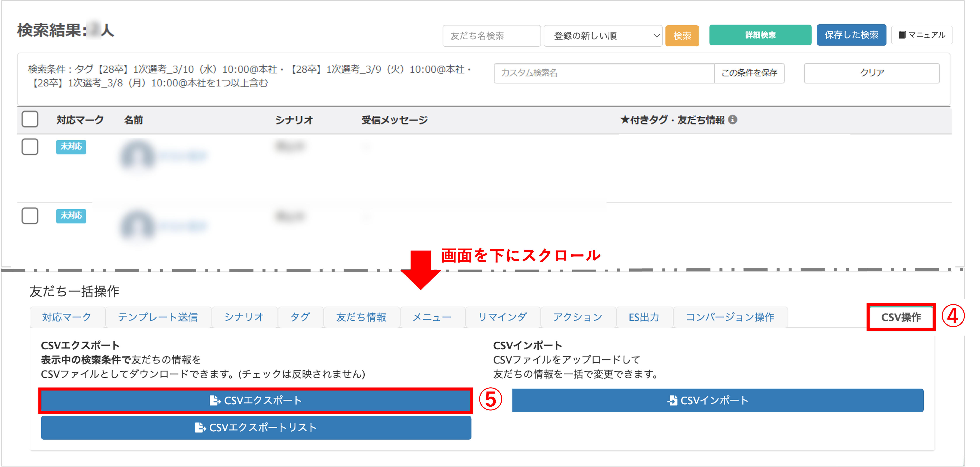The width and height of the screenshot is (980, 467).
Task: Click the 未対応 badge on second row
Action: tap(71, 216)
